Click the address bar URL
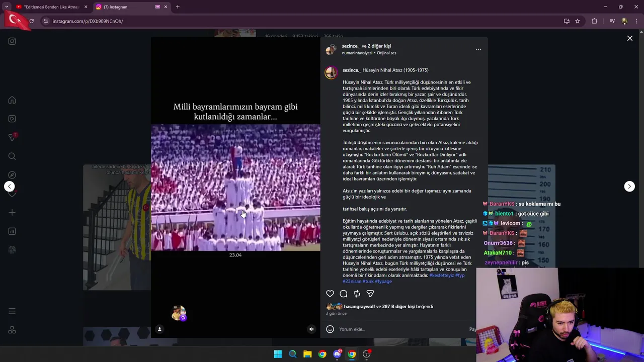644x362 pixels. (88, 21)
